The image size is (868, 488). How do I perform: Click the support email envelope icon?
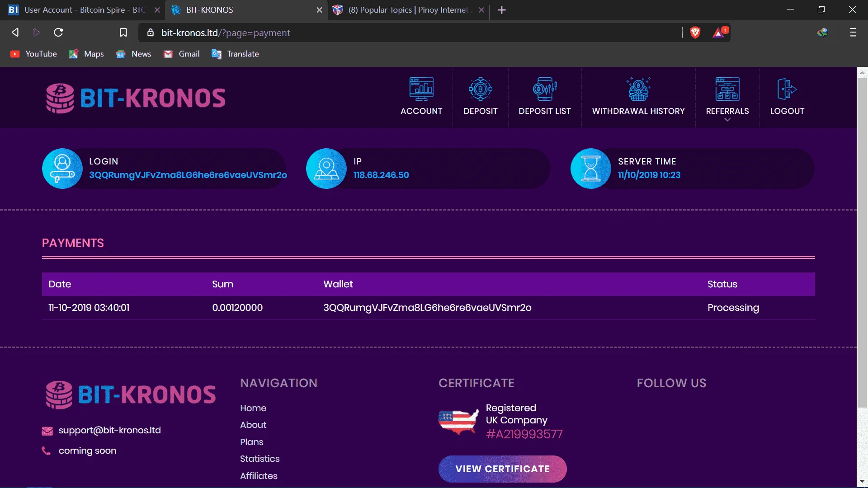click(x=47, y=431)
